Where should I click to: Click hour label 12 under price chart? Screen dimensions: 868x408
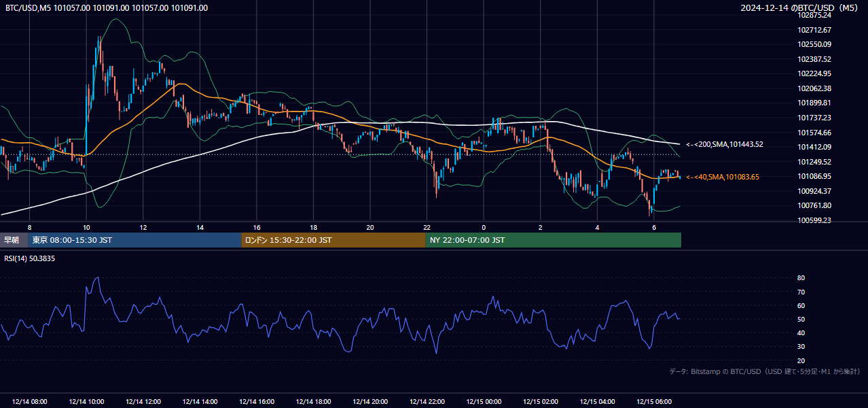[x=143, y=227]
